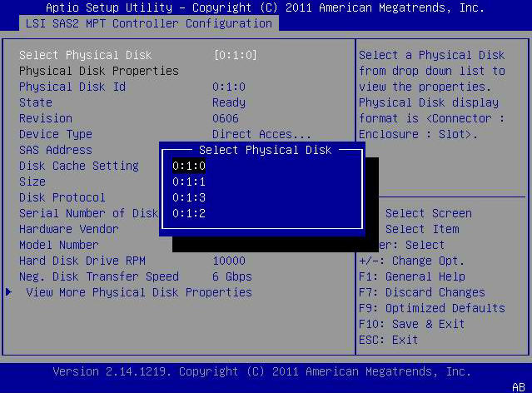Click the Disk Cache Setting label
Screen dimensions: 532x393
point(79,166)
